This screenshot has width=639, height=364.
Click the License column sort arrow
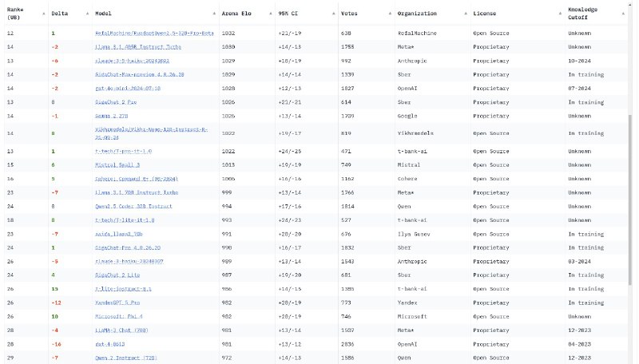pyautogui.click(x=560, y=14)
